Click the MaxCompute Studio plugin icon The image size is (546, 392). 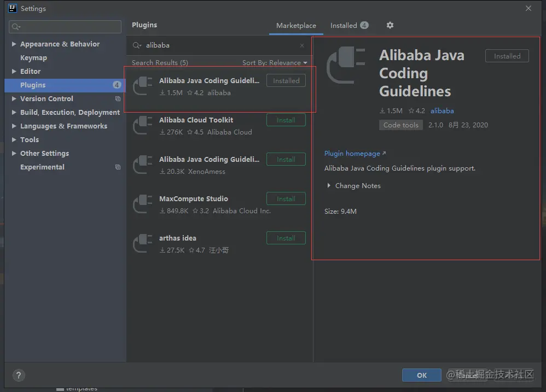pos(143,204)
